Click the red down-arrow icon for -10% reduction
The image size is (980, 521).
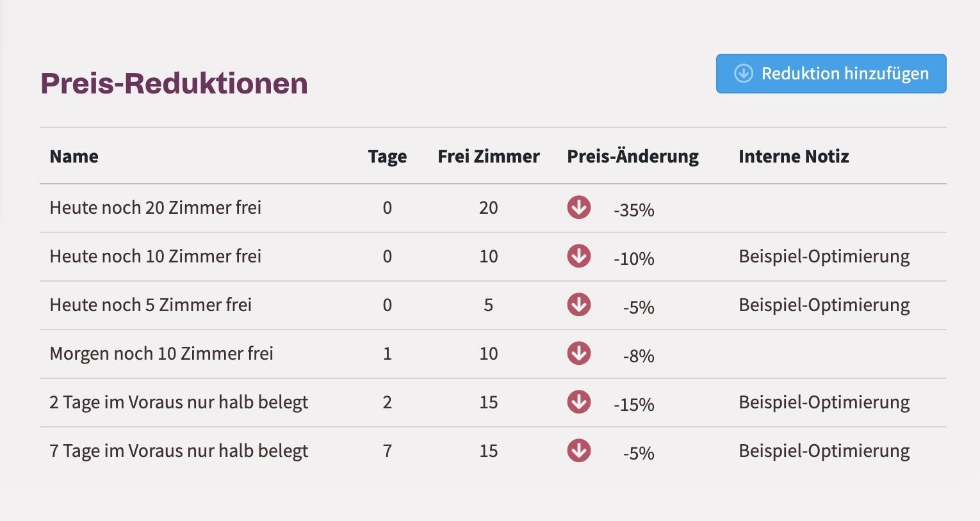[x=578, y=256]
